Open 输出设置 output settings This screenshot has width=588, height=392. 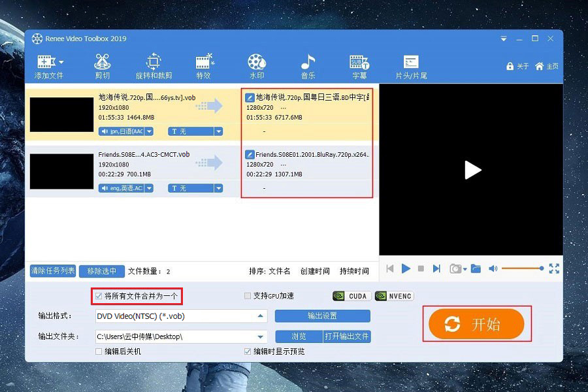click(323, 316)
